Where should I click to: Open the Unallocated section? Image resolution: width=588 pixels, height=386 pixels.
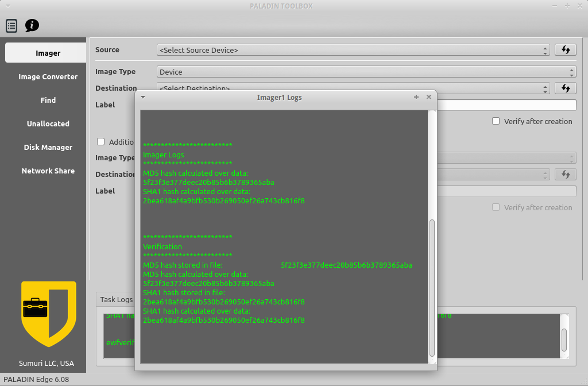pos(48,124)
